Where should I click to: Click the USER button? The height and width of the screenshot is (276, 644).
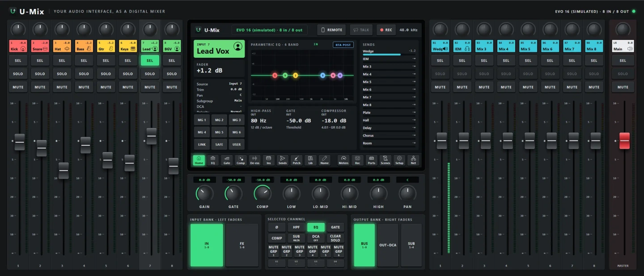[237, 144]
